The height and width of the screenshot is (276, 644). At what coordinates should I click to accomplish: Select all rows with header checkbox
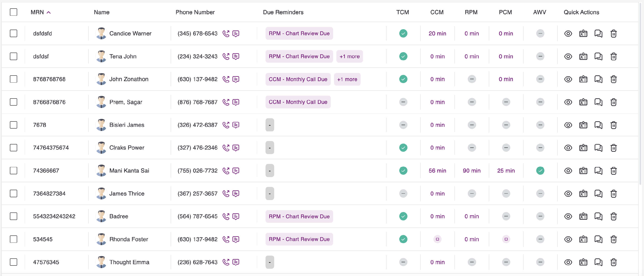[14, 12]
